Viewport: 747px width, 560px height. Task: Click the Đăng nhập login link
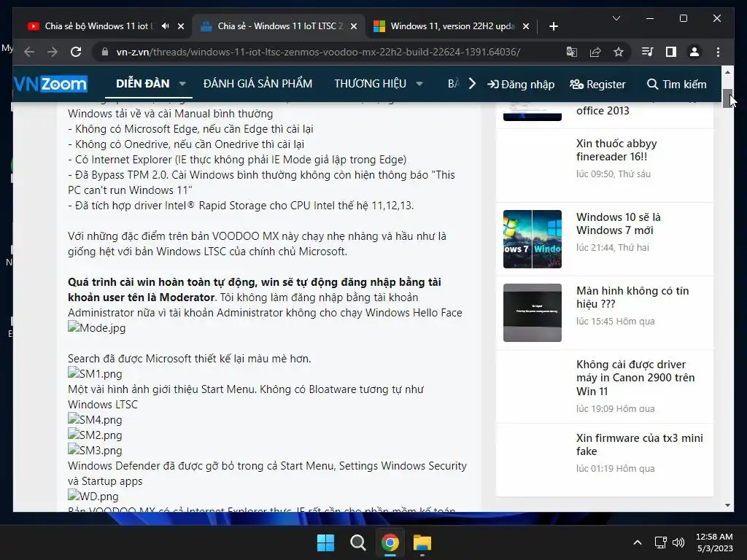pyautogui.click(x=521, y=85)
